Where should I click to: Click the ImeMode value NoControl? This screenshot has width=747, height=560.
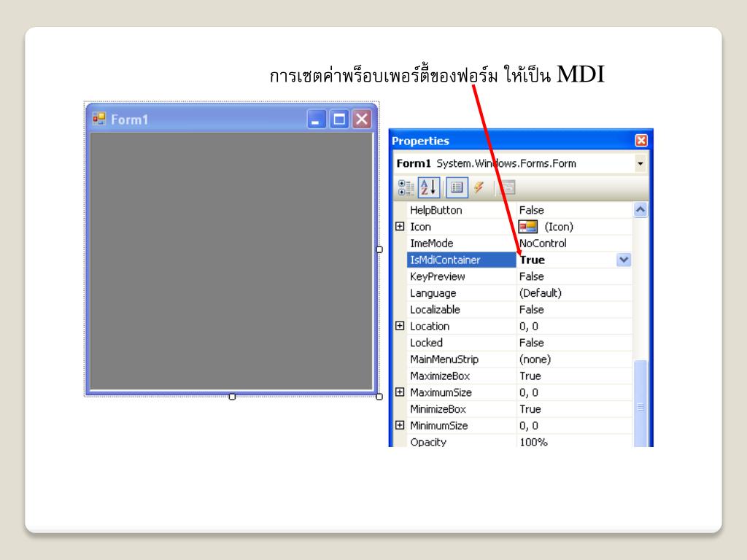pyautogui.click(x=543, y=244)
